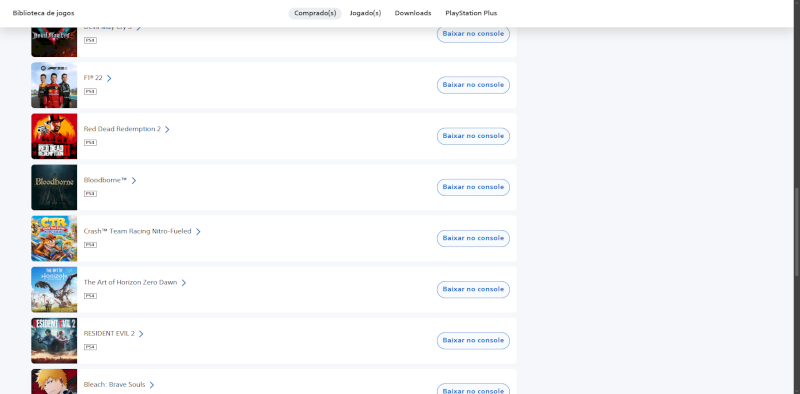Click the chevron next to The Art of Horizon Zero Dawn
800x394 pixels.
(x=184, y=282)
